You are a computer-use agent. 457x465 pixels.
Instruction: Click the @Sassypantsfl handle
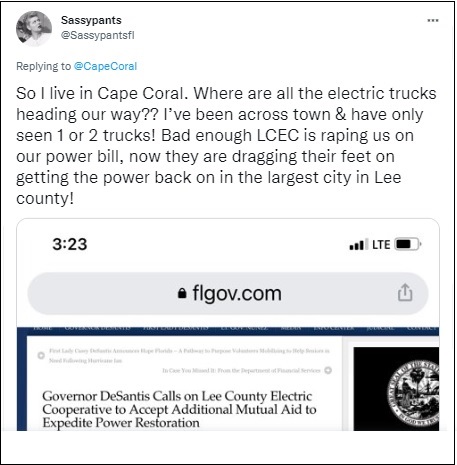(97, 35)
